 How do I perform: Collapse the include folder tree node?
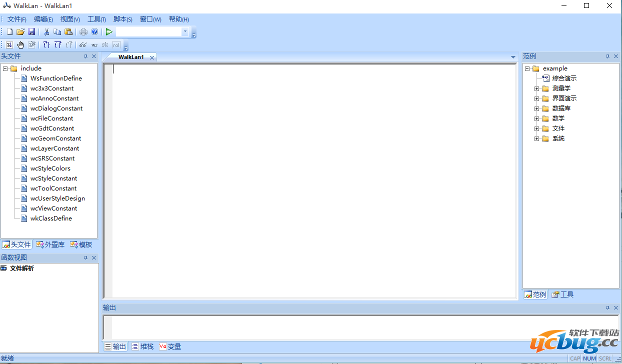click(5, 68)
